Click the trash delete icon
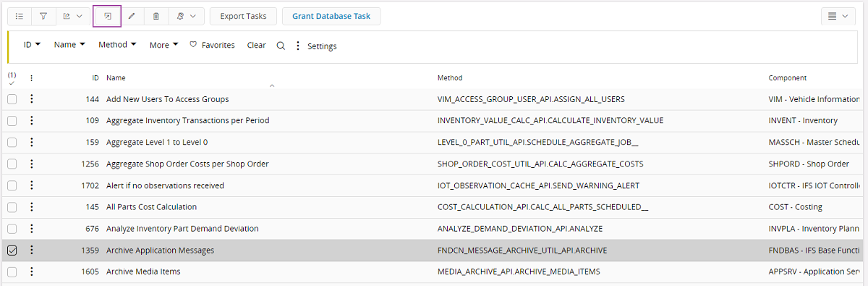This screenshot has height=286, width=868. click(156, 16)
